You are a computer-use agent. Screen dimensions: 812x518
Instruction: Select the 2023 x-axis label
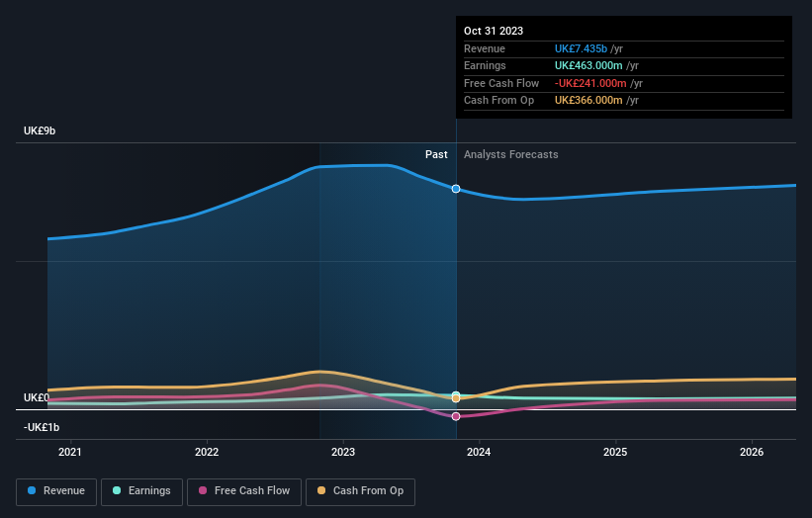tap(343, 453)
